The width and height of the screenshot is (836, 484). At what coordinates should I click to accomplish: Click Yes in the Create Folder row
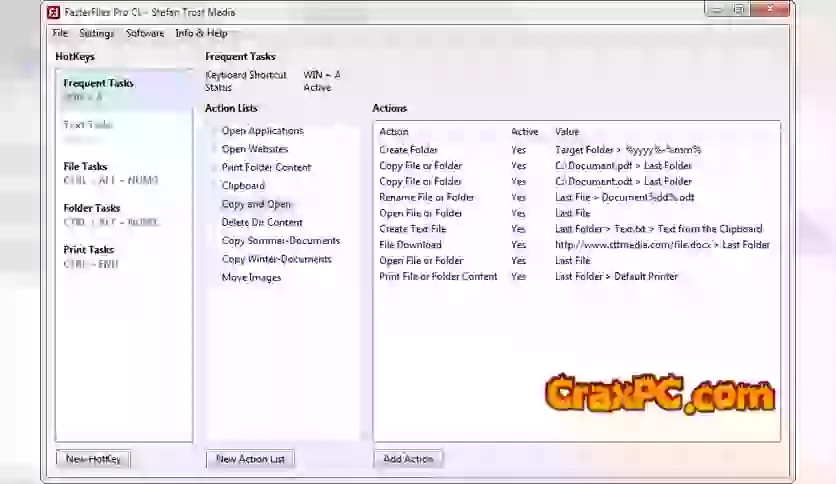click(518, 150)
